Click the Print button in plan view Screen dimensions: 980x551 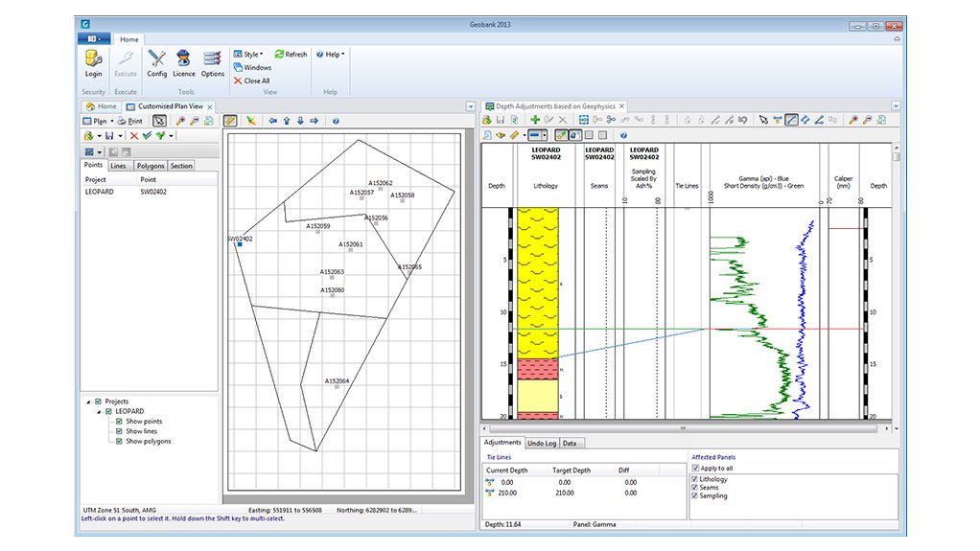[x=130, y=121]
